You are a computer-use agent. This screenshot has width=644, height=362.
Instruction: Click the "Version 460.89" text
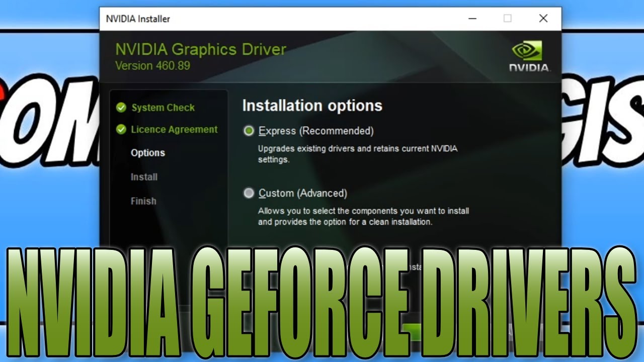152,66
